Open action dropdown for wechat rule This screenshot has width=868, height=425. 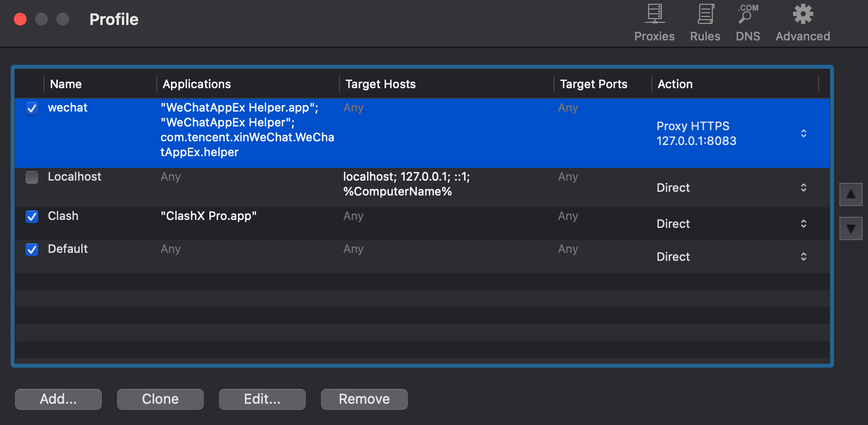pos(803,133)
